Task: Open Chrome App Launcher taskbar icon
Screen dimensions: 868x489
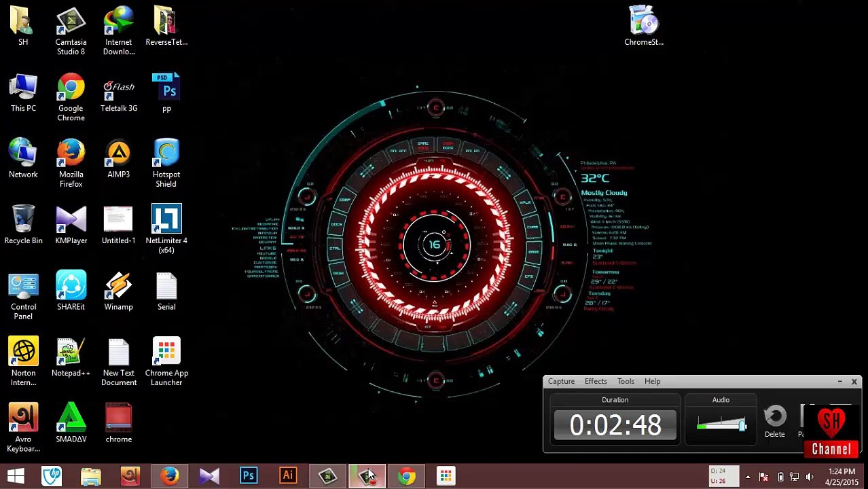Action: click(446, 476)
